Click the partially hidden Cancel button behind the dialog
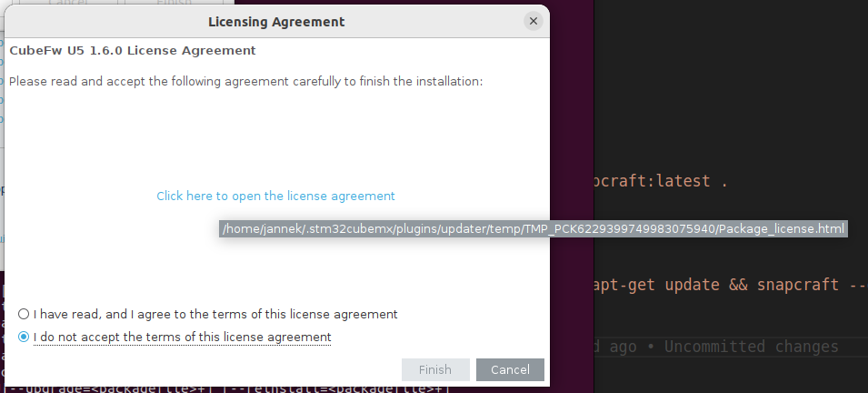 68,3
